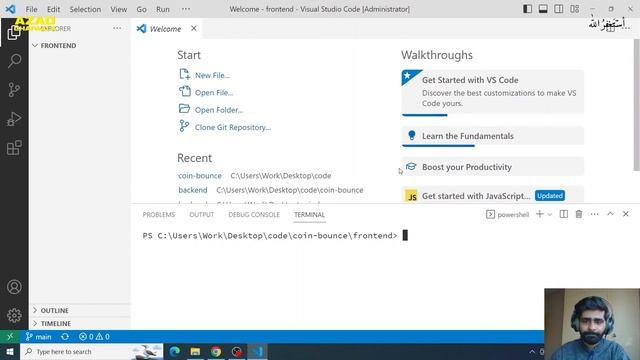Open terminal panel more actions
This screenshot has width=640, height=360.
[x=594, y=214]
